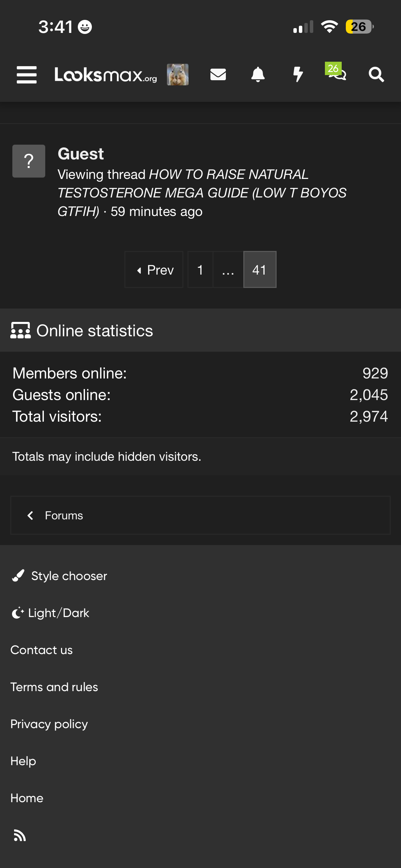This screenshot has width=401, height=868.
Task: Tap the Guest question mark avatar
Action: pos(29,161)
